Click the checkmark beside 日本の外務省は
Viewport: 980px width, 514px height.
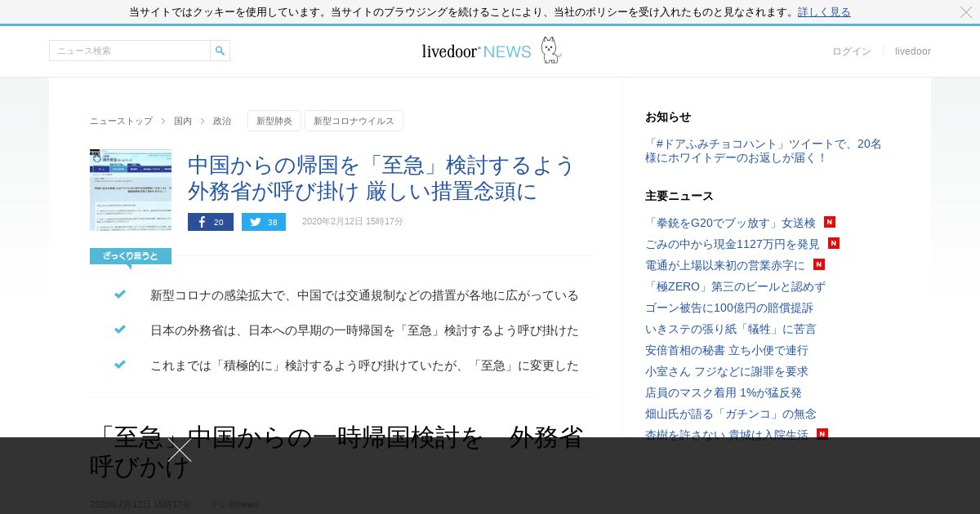(x=120, y=330)
